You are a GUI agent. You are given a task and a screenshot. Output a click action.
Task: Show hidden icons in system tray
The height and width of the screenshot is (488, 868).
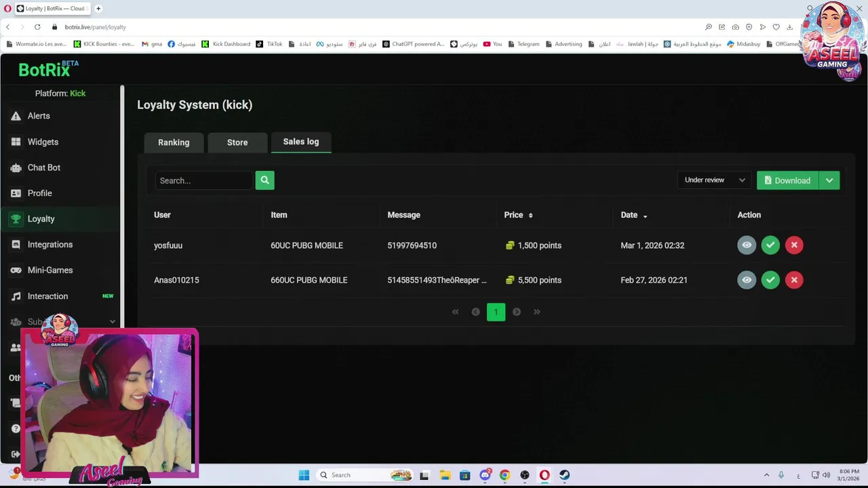[x=766, y=475]
